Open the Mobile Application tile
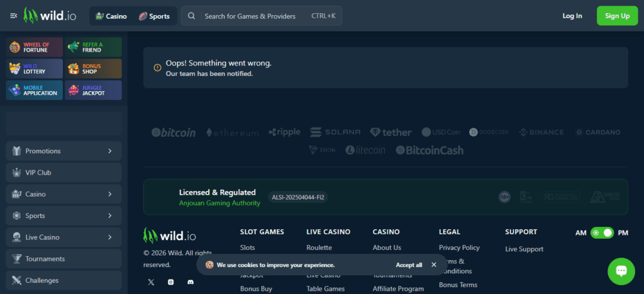Image resolution: width=644 pixels, height=294 pixels. [x=35, y=90]
